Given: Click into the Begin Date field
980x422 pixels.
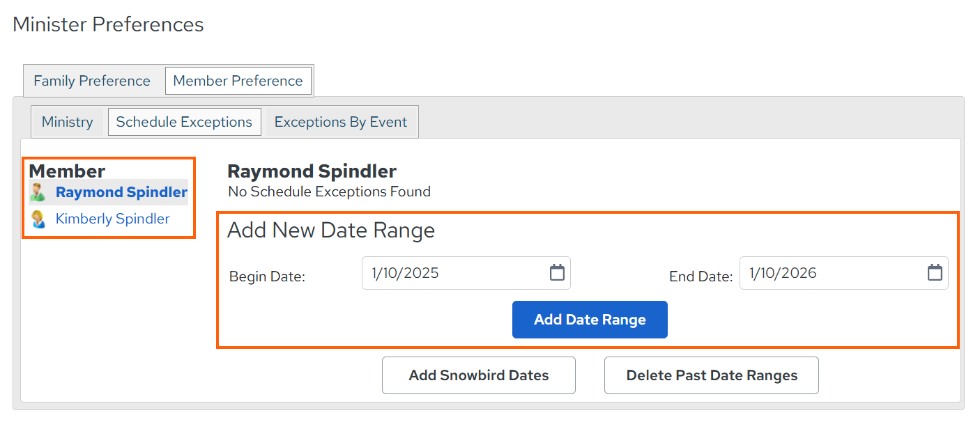Looking at the screenshot, I should click(466, 273).
